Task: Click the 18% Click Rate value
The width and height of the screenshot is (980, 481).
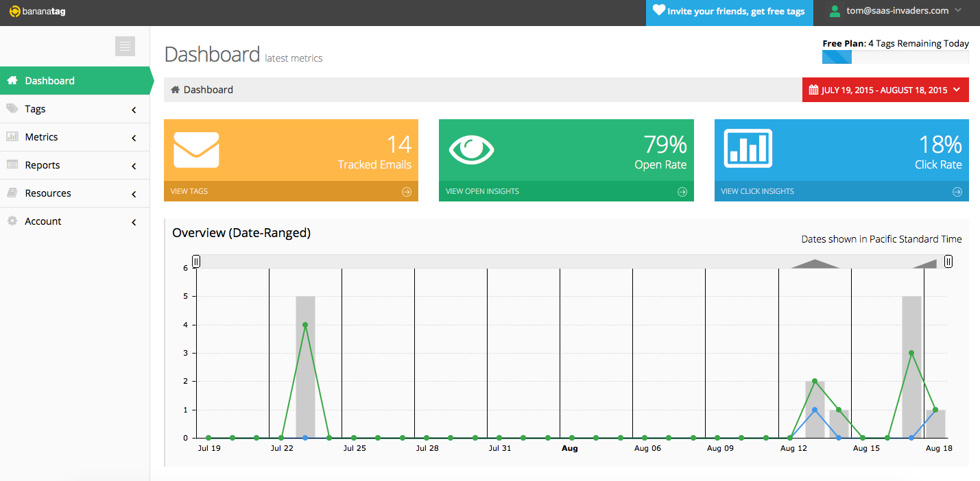Action: 940,145
